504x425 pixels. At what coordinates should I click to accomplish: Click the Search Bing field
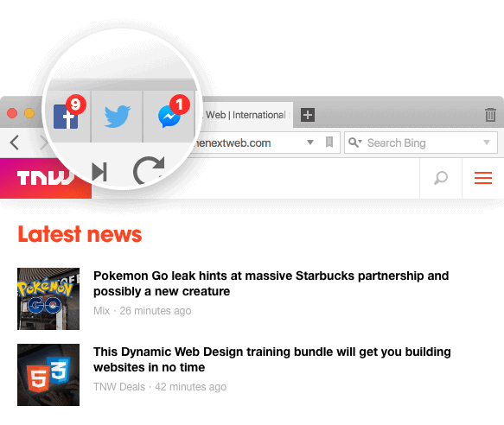coord(421,143)
